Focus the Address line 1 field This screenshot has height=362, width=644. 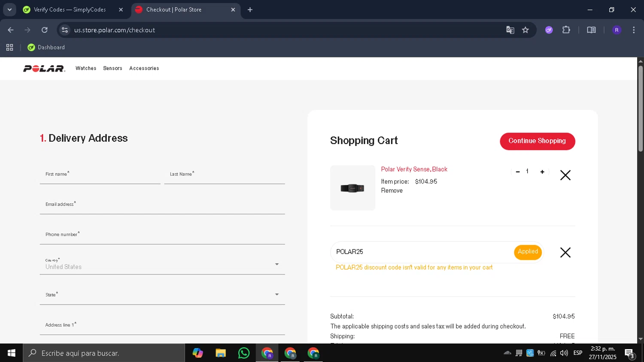pos(162,325)
